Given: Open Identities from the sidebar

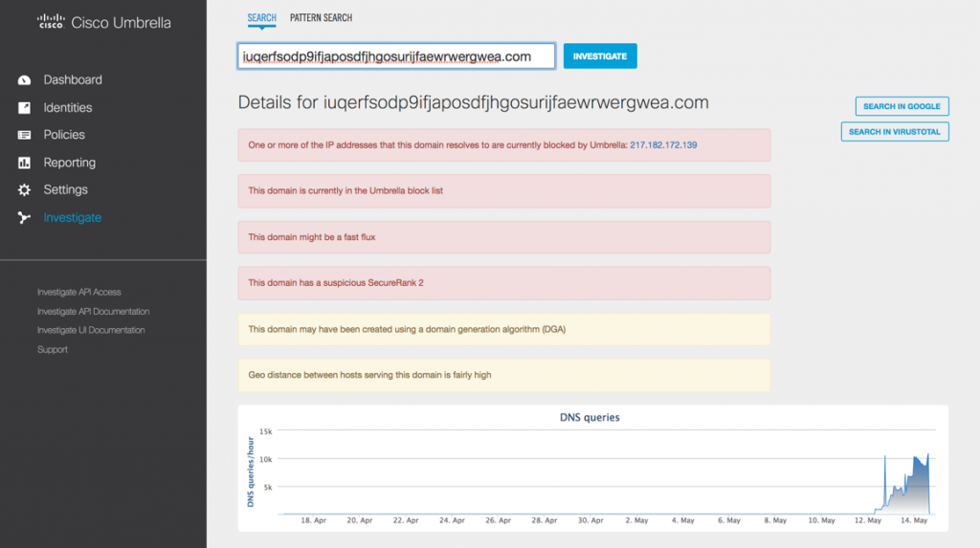Looking at the screenshot, I should 68,107.
